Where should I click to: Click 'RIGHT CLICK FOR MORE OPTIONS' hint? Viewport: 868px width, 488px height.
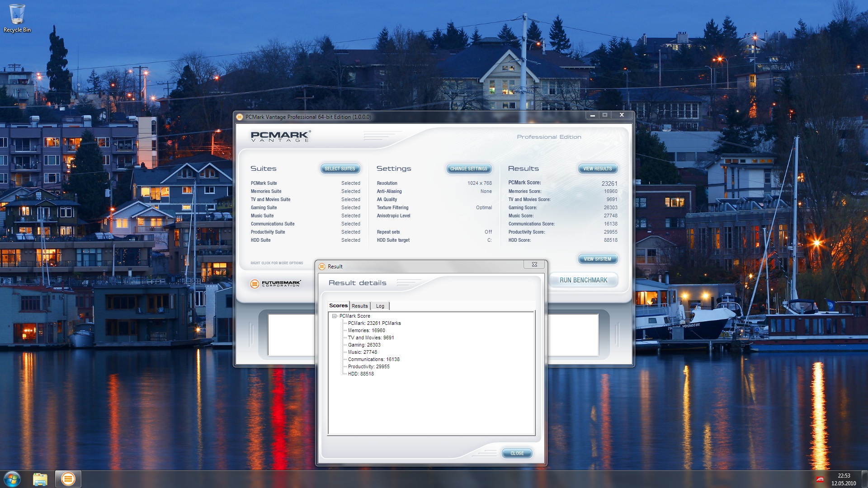pyautogui.click(x=277, y=263)
